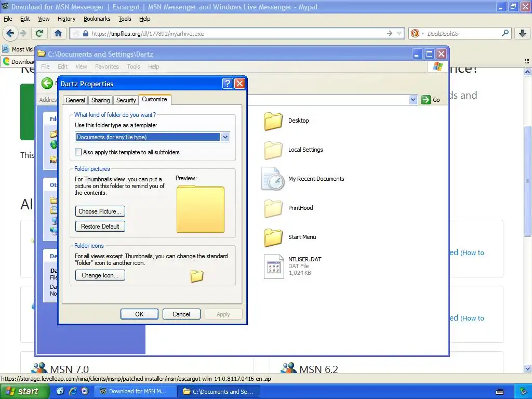Viewport: 532px width, 399px height.
Task: Click the Most Visited bookmarks item
Action: 19,49
